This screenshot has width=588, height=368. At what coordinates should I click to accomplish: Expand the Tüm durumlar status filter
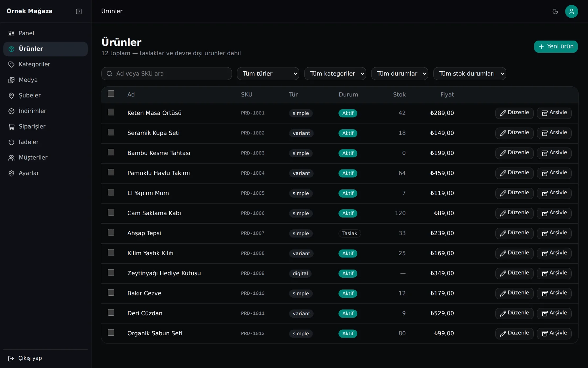click(x=400, y=74)
